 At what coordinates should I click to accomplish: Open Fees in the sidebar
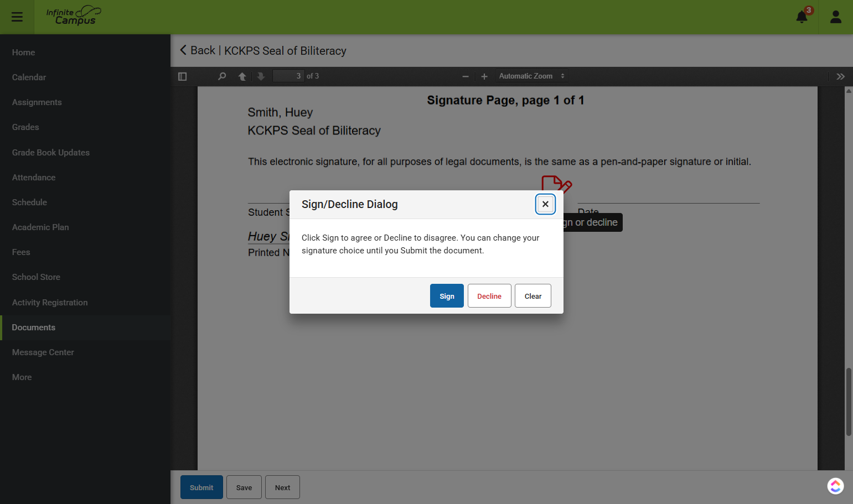point(85,252)
